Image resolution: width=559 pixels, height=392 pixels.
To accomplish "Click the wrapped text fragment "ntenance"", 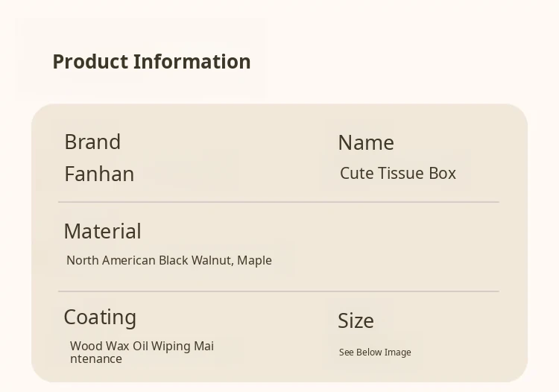I will click(96, 358).
